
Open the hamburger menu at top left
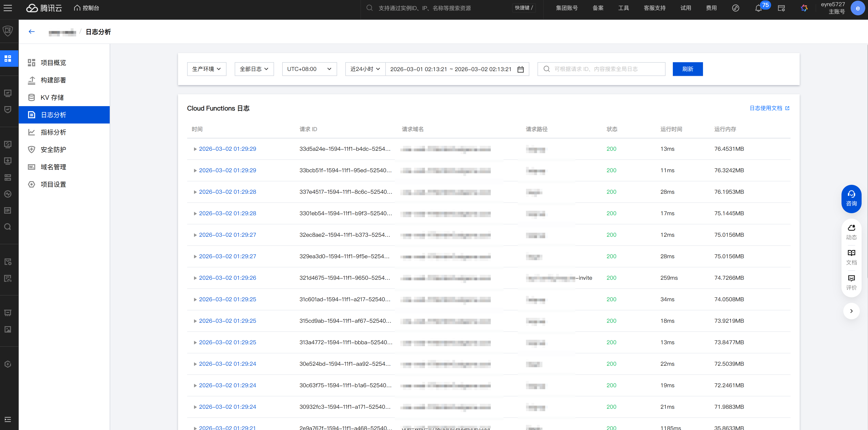tap(8, 8)
